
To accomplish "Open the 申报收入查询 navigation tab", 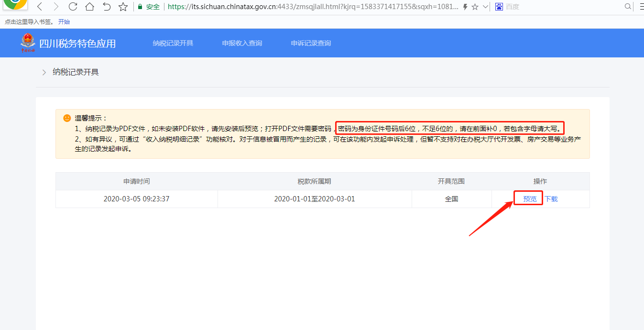I will point(242,43).
